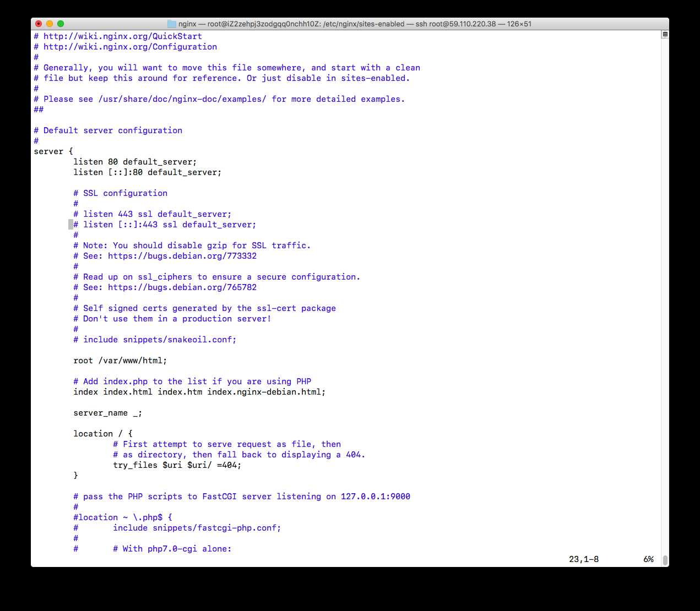The image size is (700, 611).
Task: Click the 'pass the PHP scripts to FastCGI' comment
Action: (x=242, y=497)
